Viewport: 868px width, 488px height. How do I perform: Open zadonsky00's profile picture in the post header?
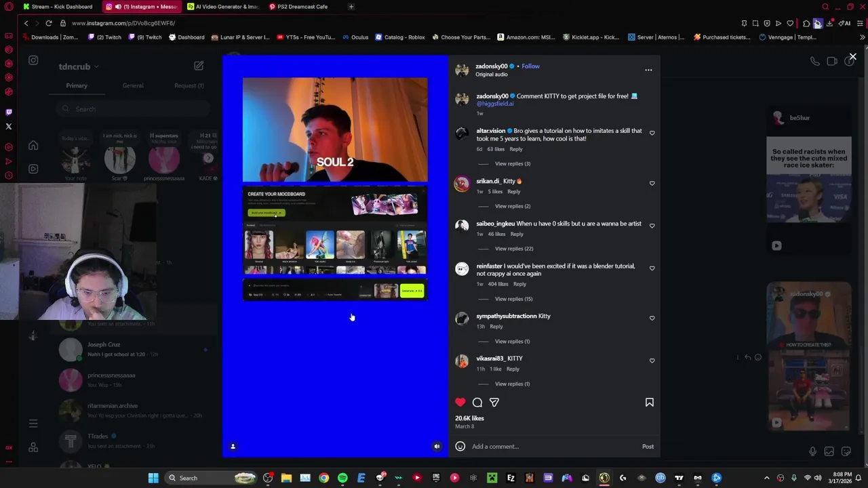(462, 70)
